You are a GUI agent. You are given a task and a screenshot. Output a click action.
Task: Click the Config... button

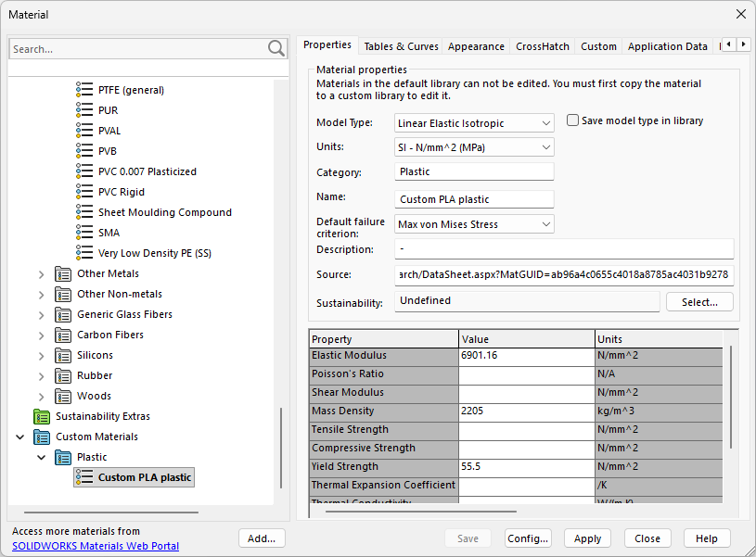pyautogui.click(x=528, y=538)
